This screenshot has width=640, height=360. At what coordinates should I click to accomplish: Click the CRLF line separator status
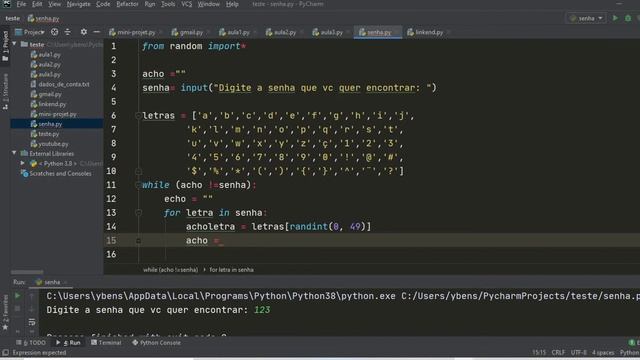coord(558,353)
